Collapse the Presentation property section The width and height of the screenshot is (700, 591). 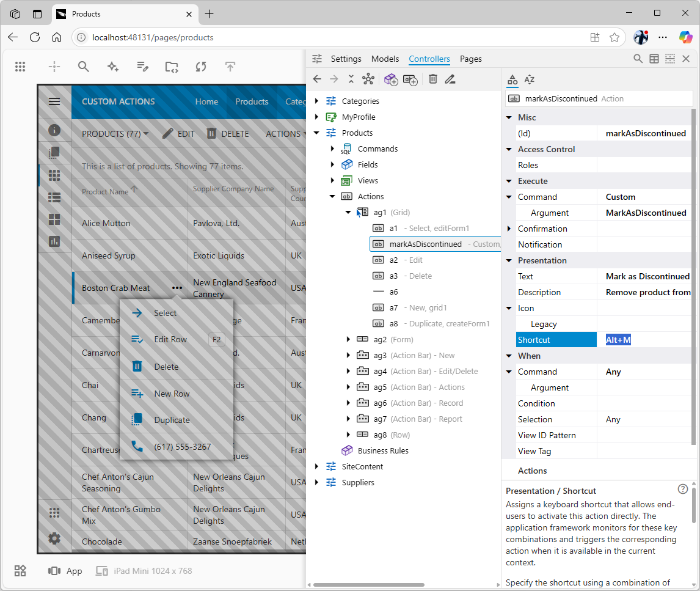[509, 260]
